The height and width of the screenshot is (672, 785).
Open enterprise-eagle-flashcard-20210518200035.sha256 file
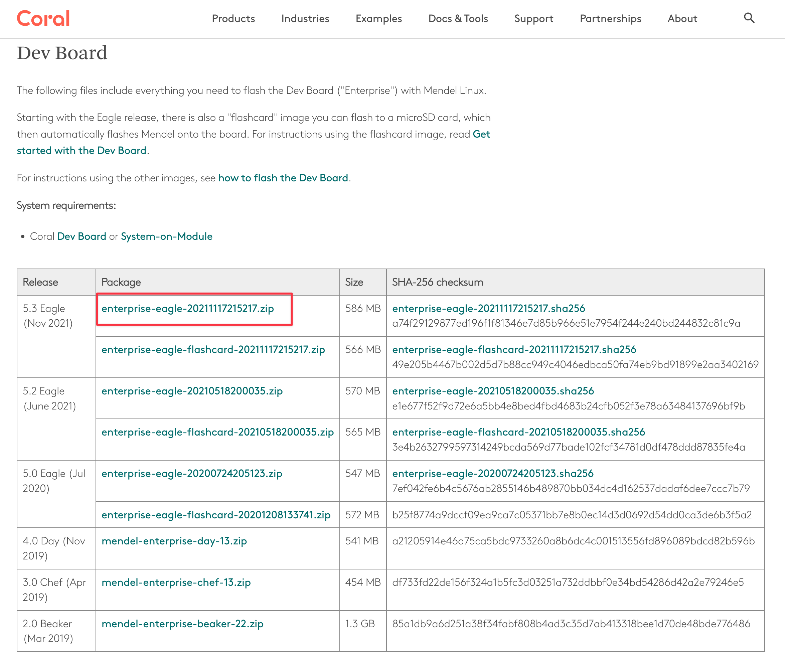[x=519, y=432]
